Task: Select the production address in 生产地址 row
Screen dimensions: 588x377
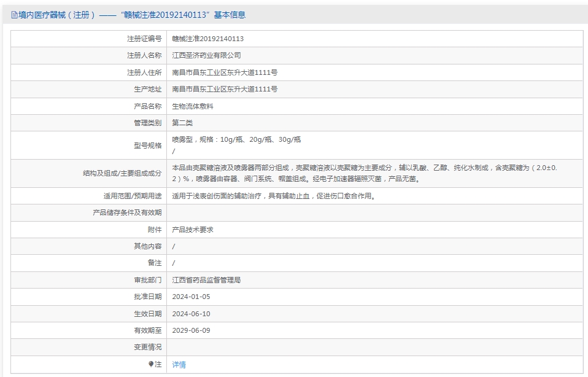Action: tap(225, 89)
